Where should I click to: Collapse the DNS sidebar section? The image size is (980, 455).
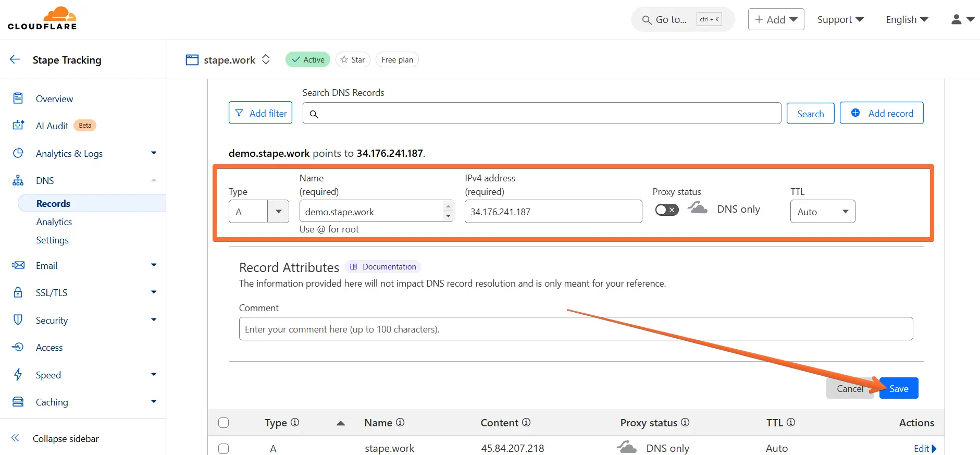point(154,180)
